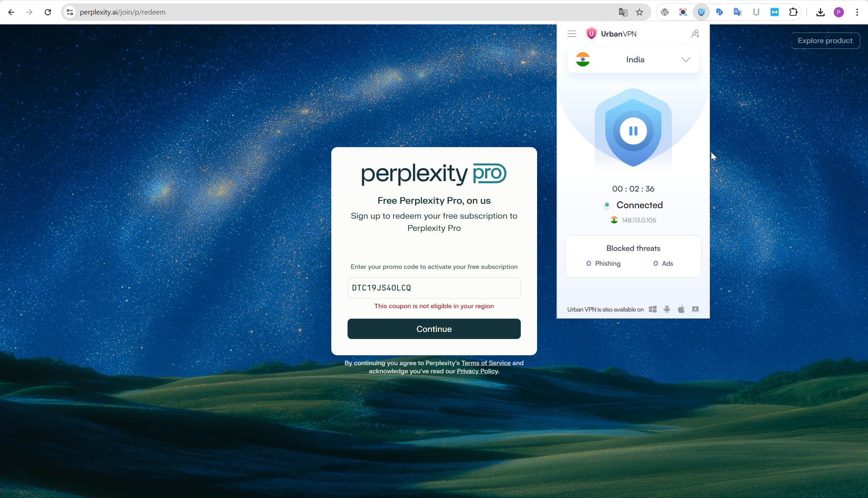Open the Chrome profile avatar
This screenshot has width=868, height=498.
point(839,12)
